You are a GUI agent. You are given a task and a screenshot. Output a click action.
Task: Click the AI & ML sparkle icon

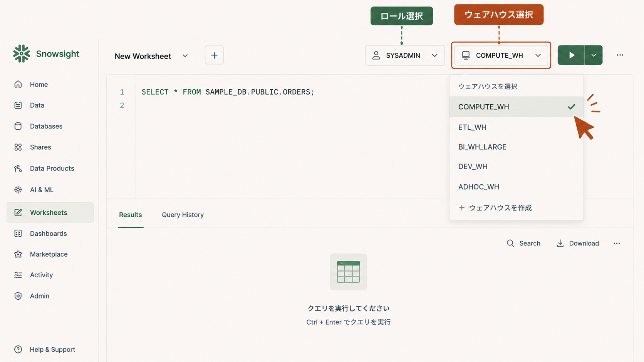(x=18, y=190)
